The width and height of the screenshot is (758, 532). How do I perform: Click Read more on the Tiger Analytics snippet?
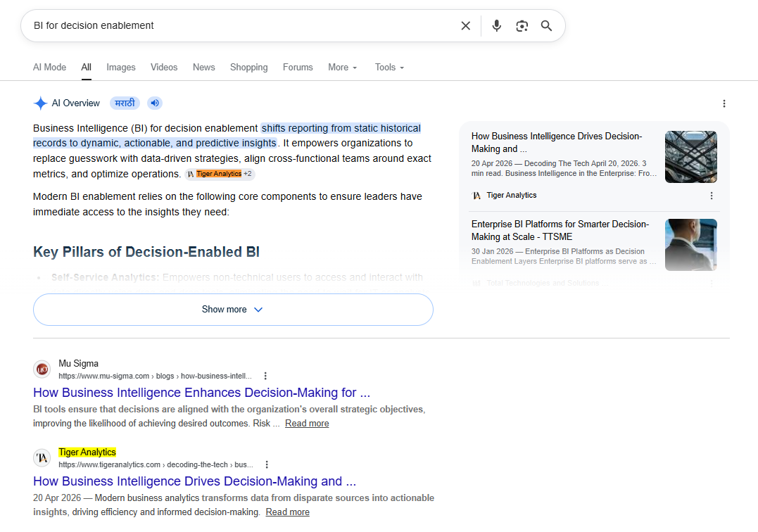(x=288, y=512)
